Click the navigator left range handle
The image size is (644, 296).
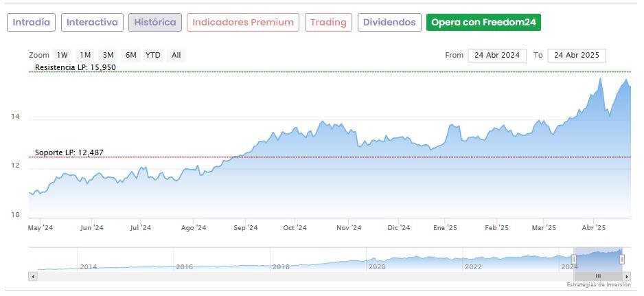coord(574,259)
